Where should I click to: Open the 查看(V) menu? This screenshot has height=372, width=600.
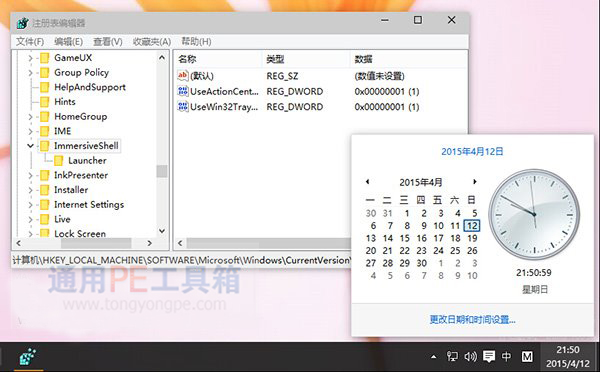coord(108,41)
